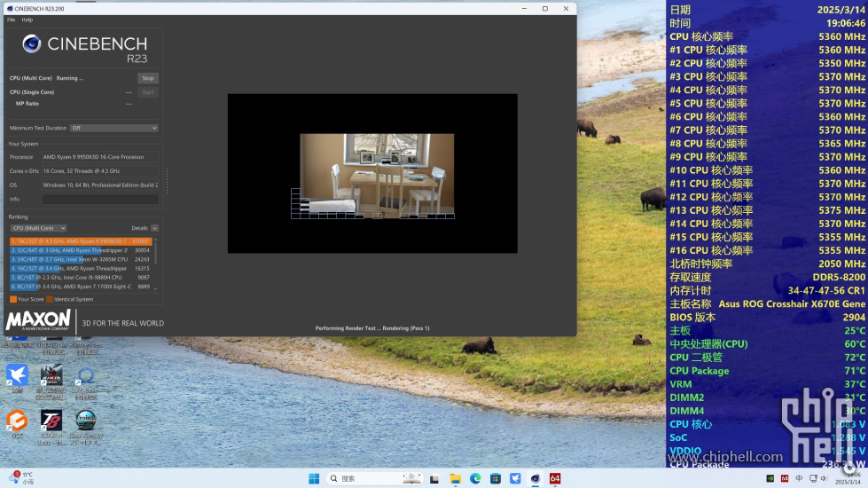Click the Asus ROG Crosshair X670E Gene row
This screenshot has height=488, width=868.
(767, 304)
